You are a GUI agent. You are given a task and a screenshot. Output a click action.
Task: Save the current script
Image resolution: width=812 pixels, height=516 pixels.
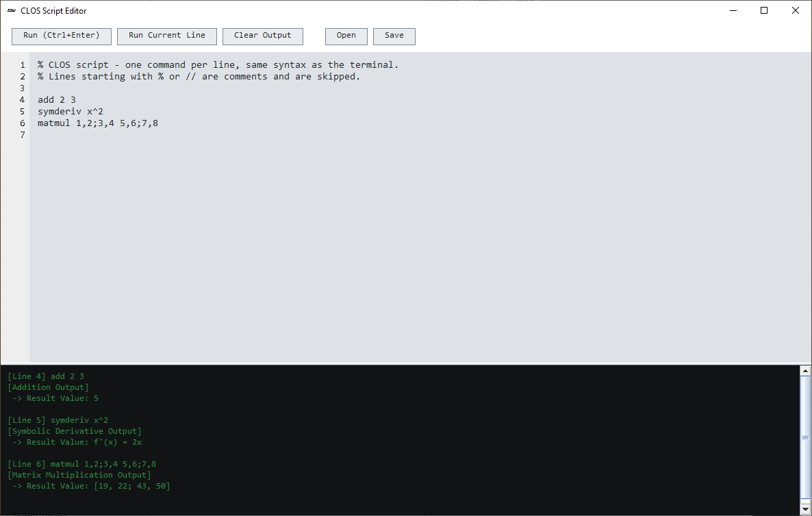click(x=394, y=36)
